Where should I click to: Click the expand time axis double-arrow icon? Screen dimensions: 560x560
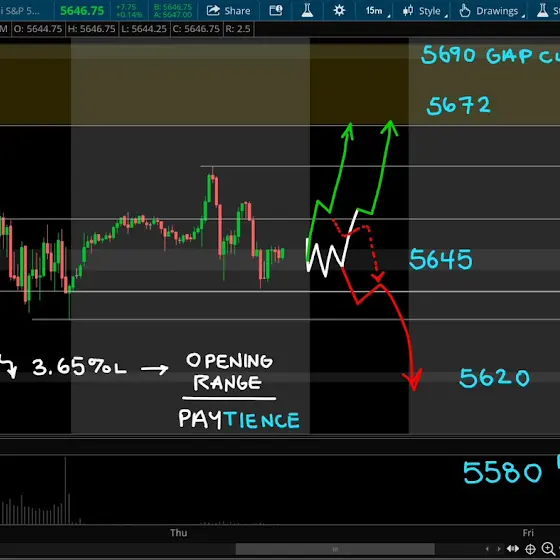(513, 549)
